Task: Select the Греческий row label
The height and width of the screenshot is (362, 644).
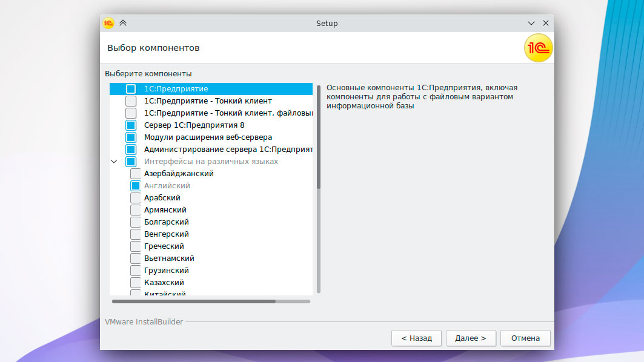Action: pyautogui.click(x=164, y=246)
